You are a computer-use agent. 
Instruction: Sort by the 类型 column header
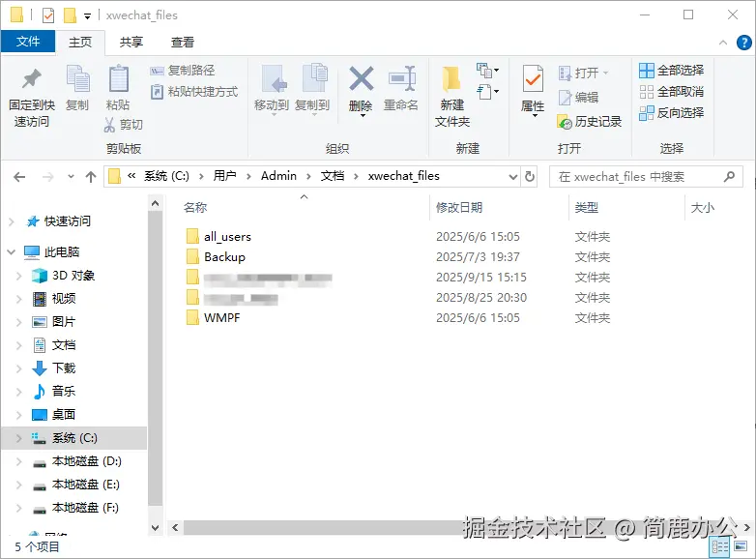click(586, 207)
